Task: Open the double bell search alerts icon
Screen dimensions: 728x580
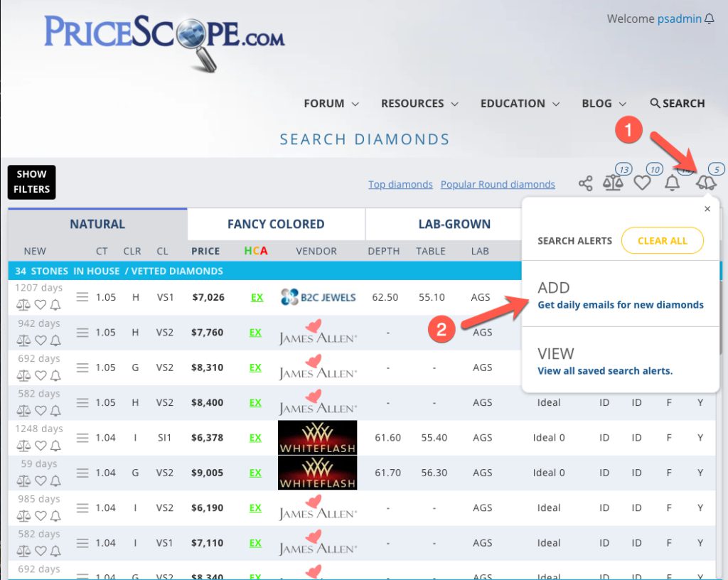Action: pyautogui.click(x=706, y=183)
